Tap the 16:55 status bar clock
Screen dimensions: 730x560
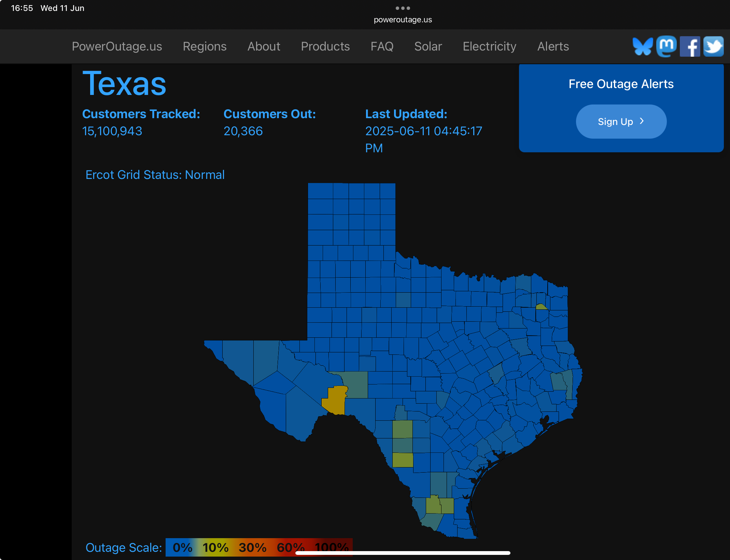click(x=22, y=8)
